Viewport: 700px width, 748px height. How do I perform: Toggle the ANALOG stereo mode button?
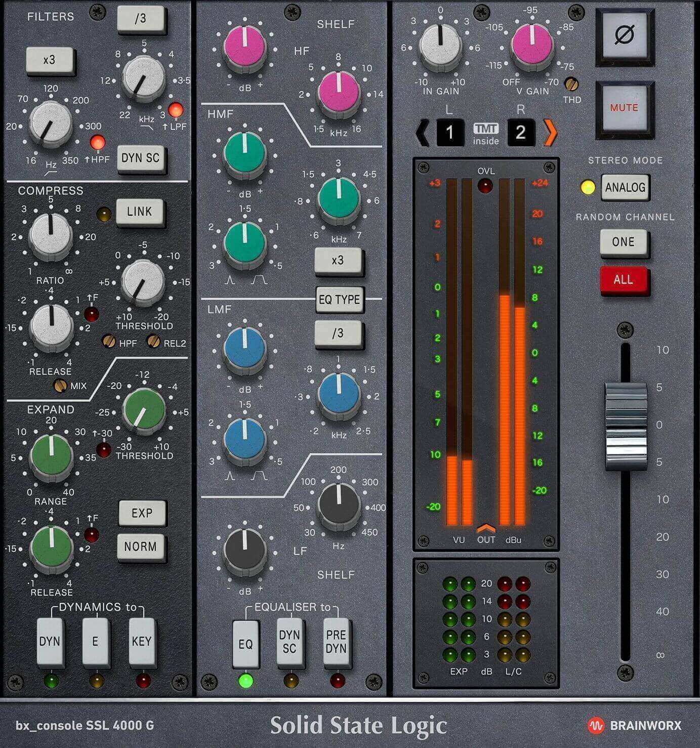point(625,187)
